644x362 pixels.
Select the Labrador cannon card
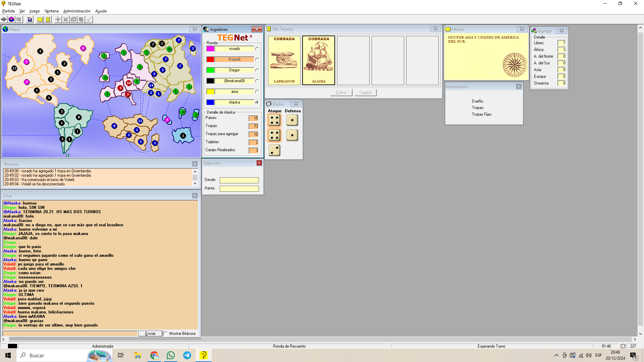[284, 60]
